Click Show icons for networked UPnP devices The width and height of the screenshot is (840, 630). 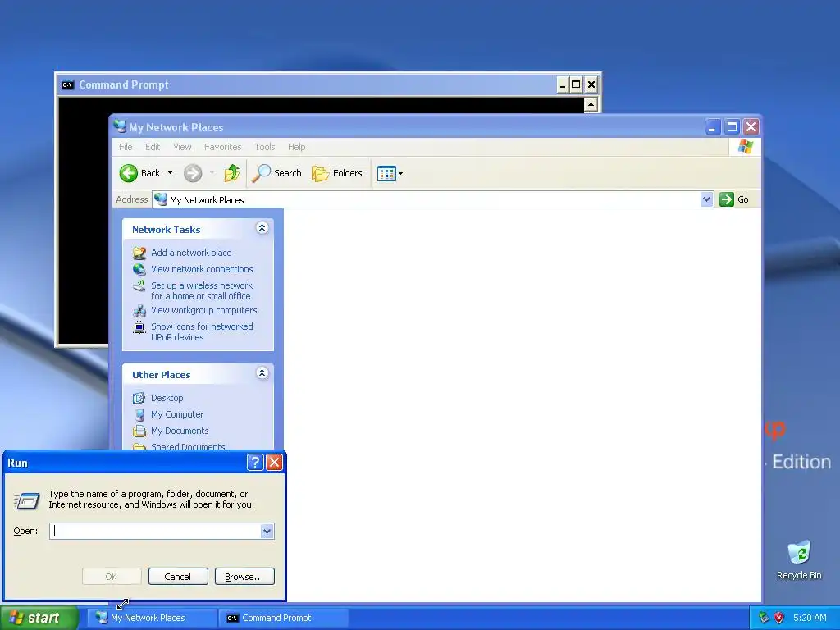(202, 332)
